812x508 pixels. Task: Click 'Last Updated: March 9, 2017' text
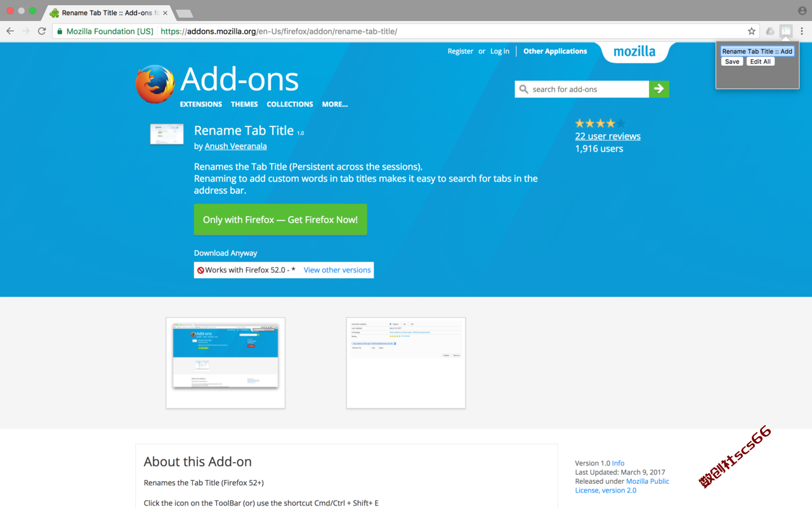point(620,472)
